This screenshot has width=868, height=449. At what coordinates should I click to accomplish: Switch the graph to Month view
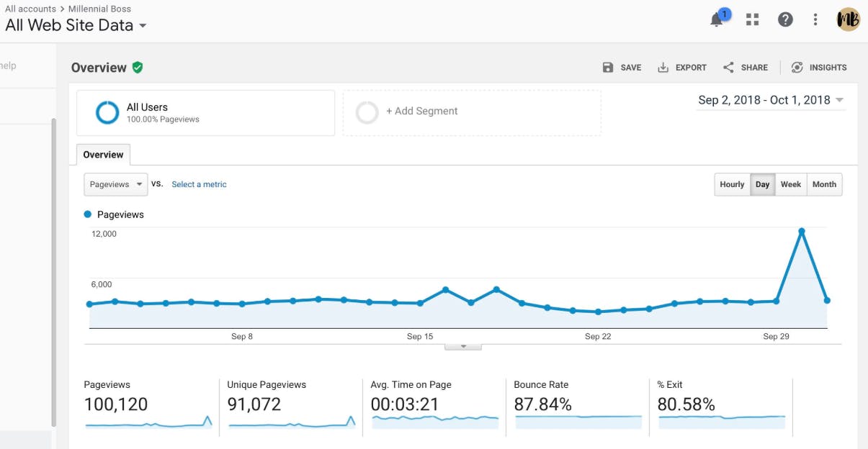click(824, 184)
